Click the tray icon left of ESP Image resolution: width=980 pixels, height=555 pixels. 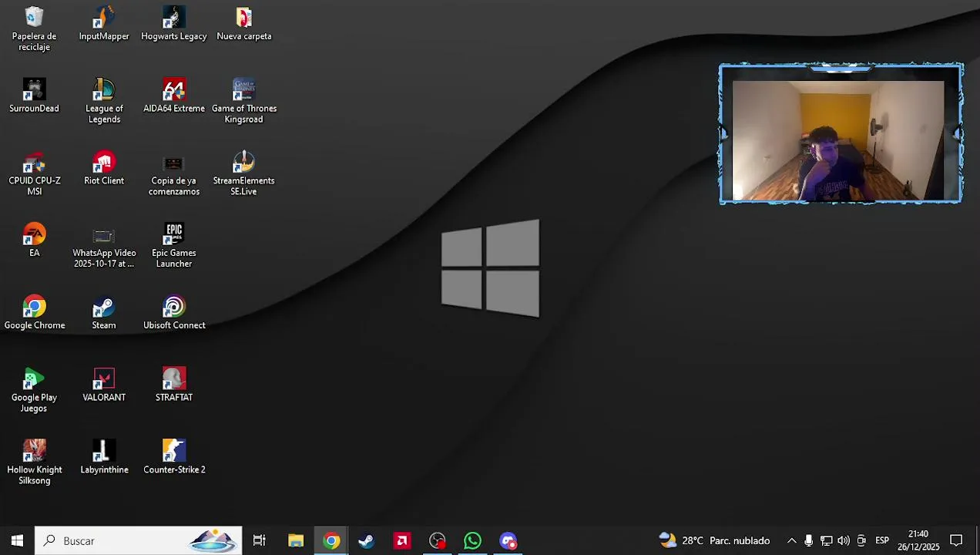click(x=861, y=541)
